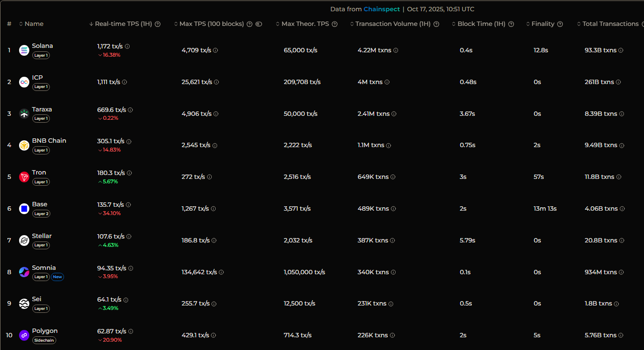This screenshot has height=350, width=644.
Task: Click the Sidechain tag under Polygon
Action: (x=44, y=340)
